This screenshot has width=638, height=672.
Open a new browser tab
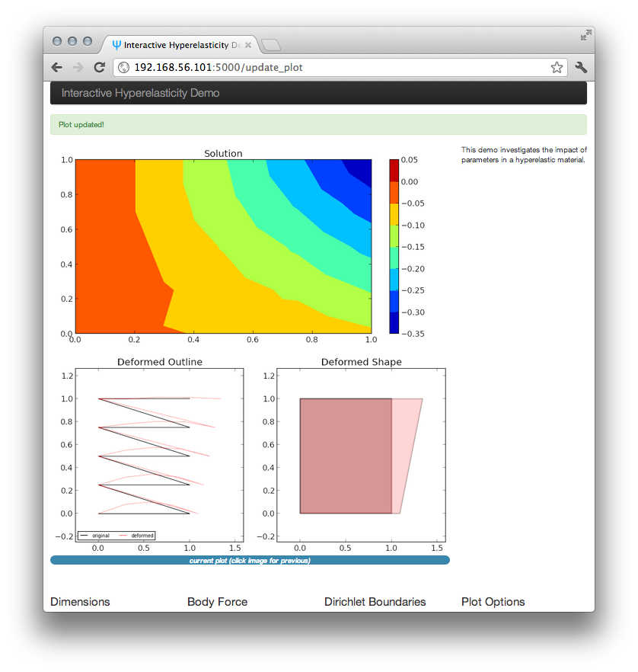270,44
